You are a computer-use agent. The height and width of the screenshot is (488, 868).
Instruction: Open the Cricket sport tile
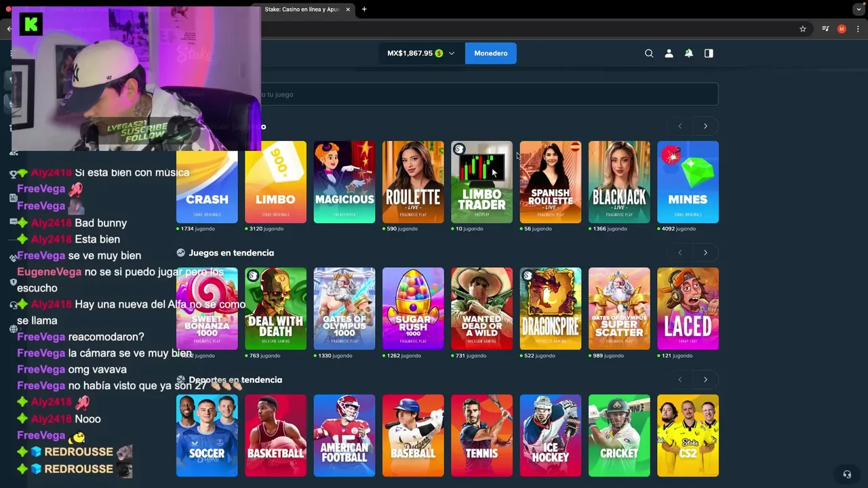(619, 435)
